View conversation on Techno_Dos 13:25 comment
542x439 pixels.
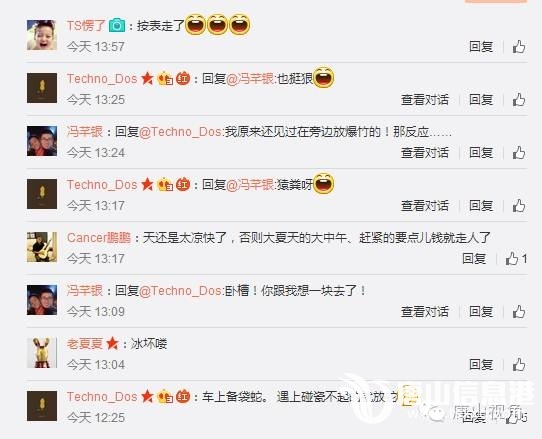(425, 100)
